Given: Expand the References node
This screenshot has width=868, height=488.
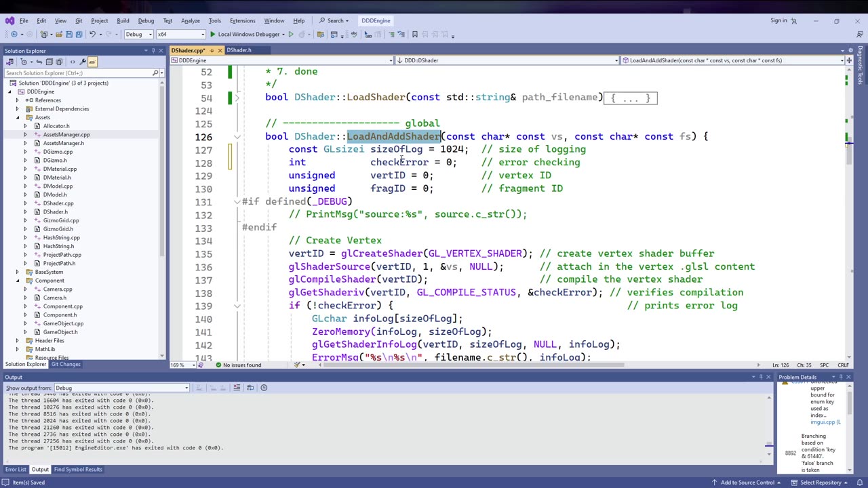Looking at the screenshot, I should [x=18, y=100].
